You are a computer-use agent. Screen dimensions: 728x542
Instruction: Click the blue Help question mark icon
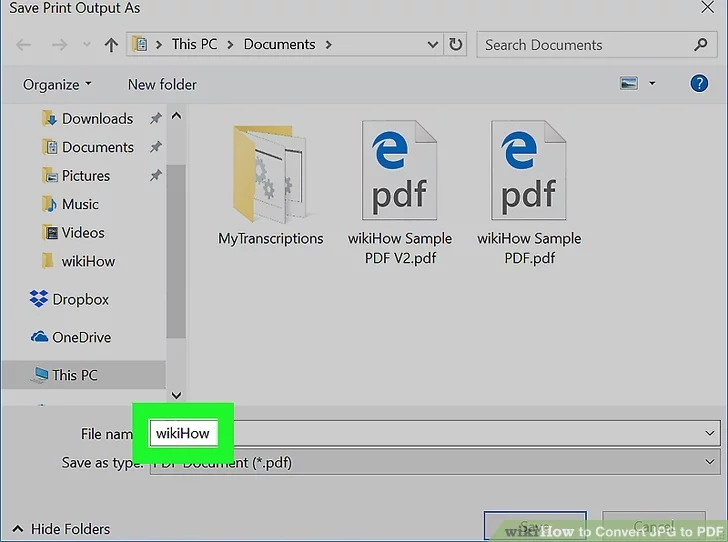(x=699, y=84)
